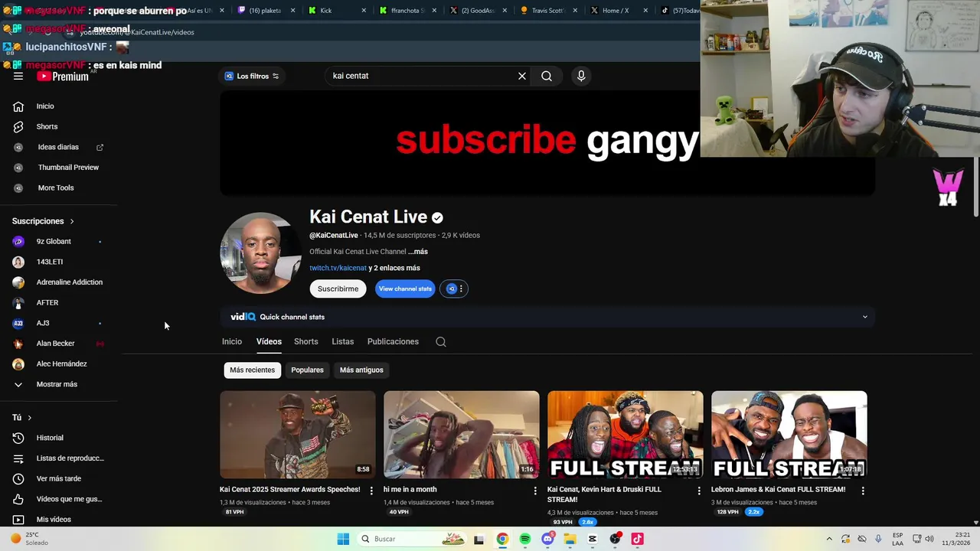The image size is (980, 551).
Task: Switch to channel Listas tab
Action: tap(342, 341)
